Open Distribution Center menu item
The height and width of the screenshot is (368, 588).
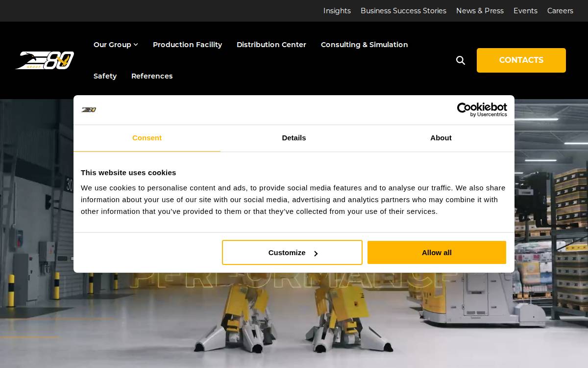(271, 45)
